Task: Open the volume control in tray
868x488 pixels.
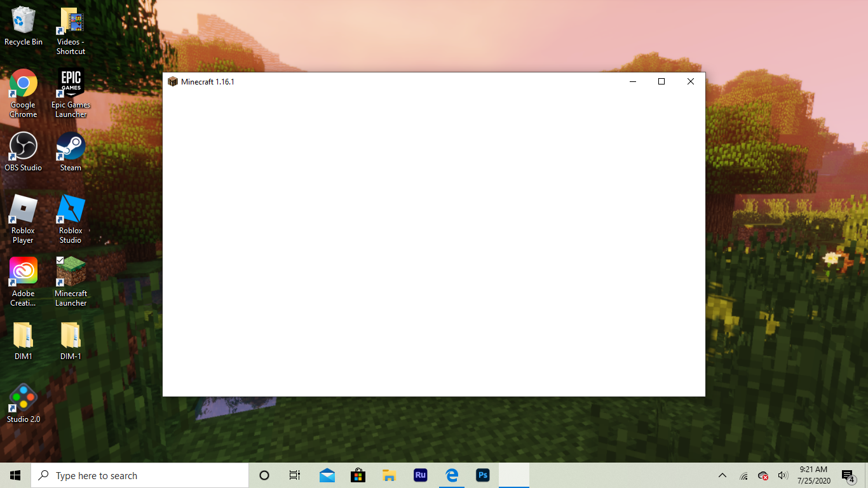Action: tap(783, 475)
